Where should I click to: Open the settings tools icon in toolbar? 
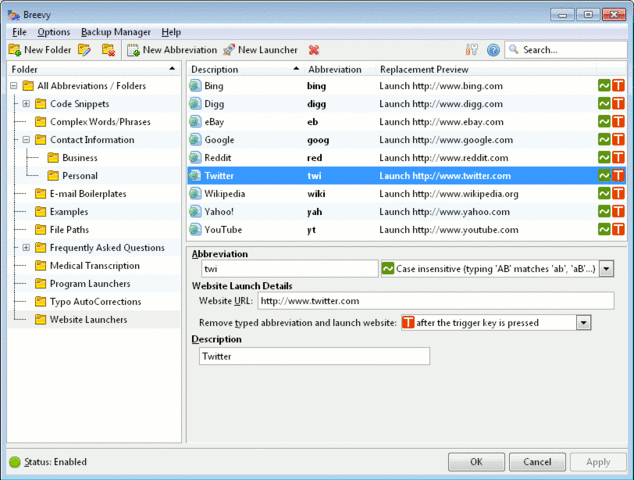coord(471,50)
